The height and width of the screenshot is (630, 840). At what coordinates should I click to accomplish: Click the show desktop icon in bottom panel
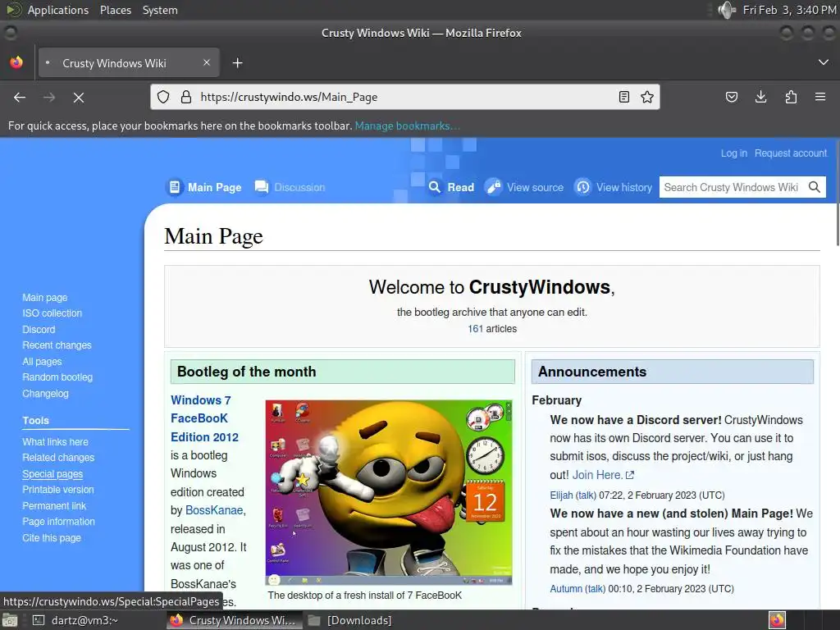click(9, 620)
